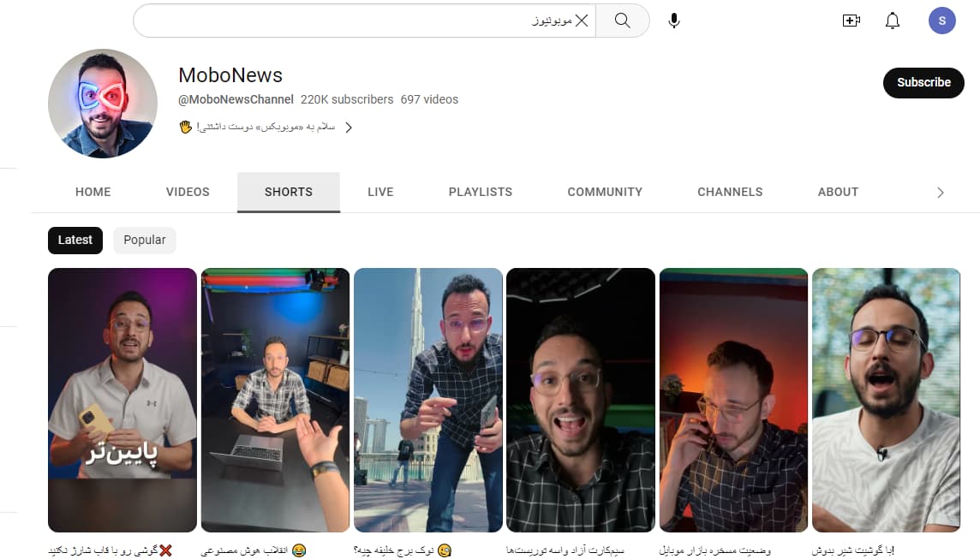Expand the channel description chevron
The image size is (980, 559).
[x=349, y=128]
